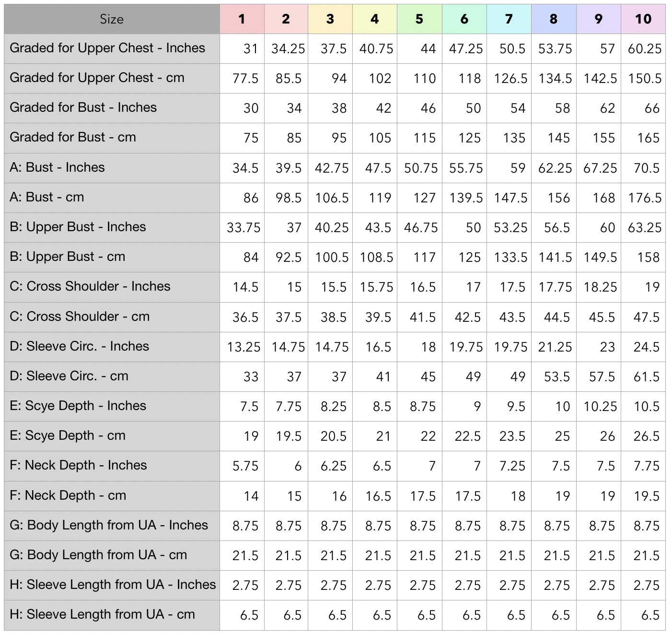Select the 115 cell in Graded for Bust cm

coord(424,138)
